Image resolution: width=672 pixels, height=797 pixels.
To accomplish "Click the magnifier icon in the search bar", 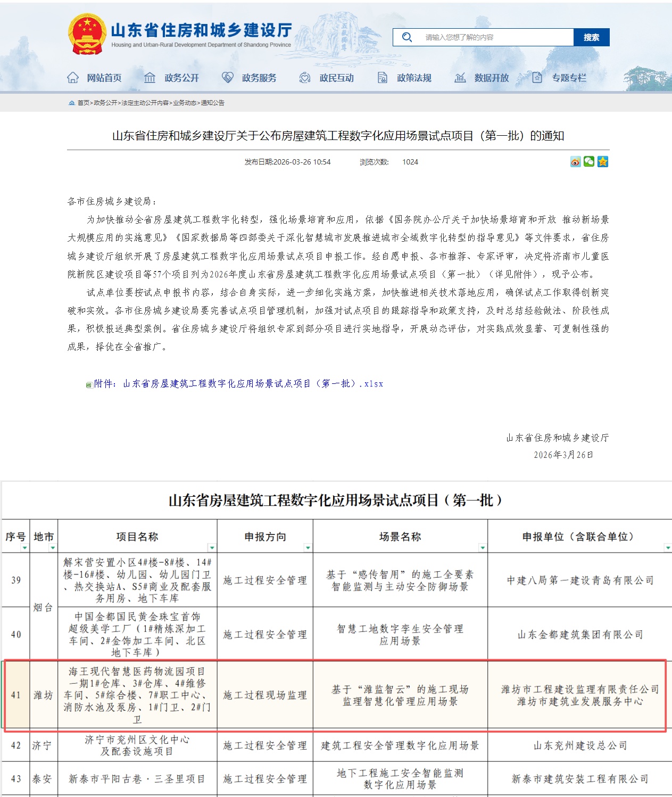I will click(408, 37).
